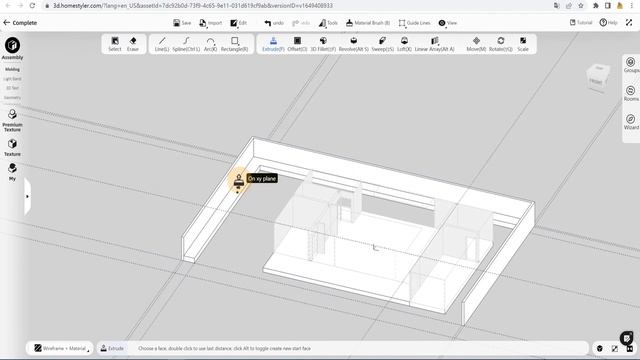Activate the Move(M) tool
Viewport: 640px width, 360px height.
pyautogui.click(x=476, y=44)
